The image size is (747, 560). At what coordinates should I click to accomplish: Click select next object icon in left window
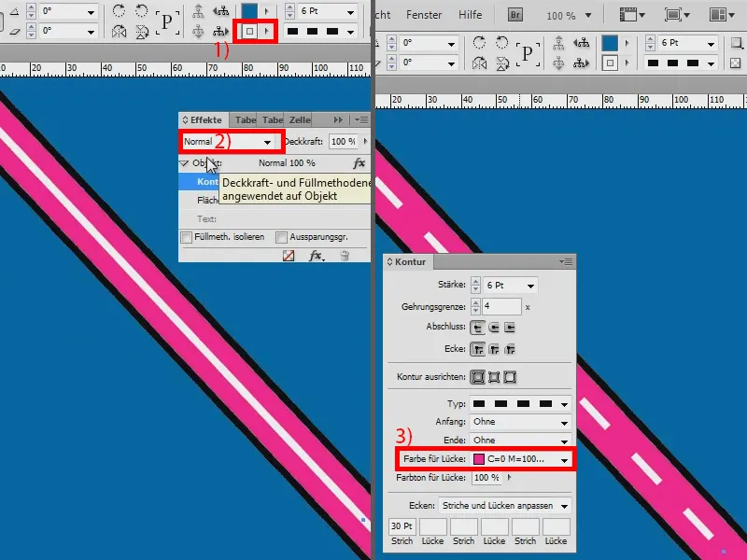[220, 32]
